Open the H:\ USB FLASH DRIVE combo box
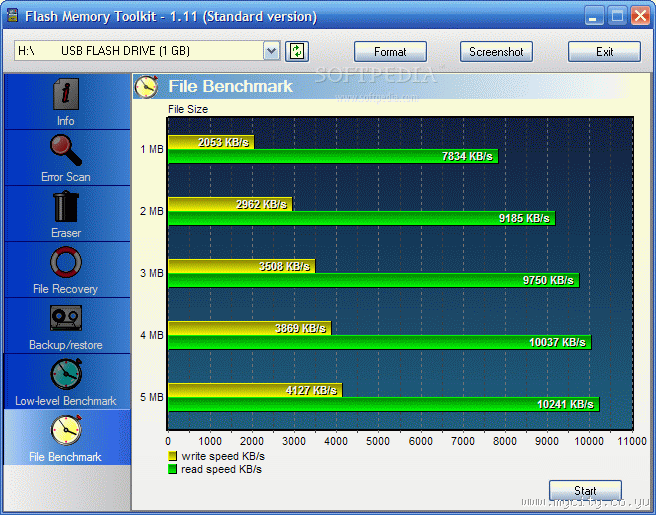 click(147, 51)
